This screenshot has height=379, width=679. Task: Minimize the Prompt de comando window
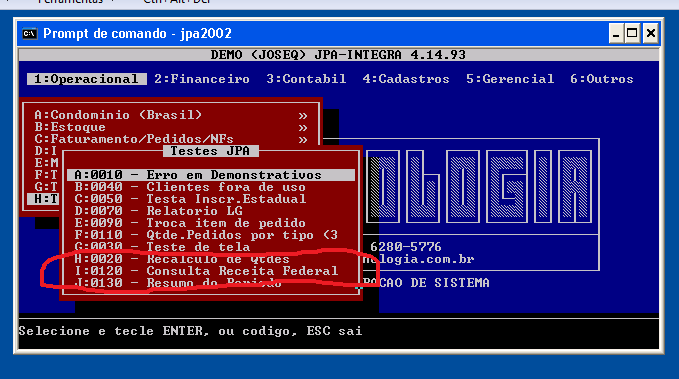point(616,33)
